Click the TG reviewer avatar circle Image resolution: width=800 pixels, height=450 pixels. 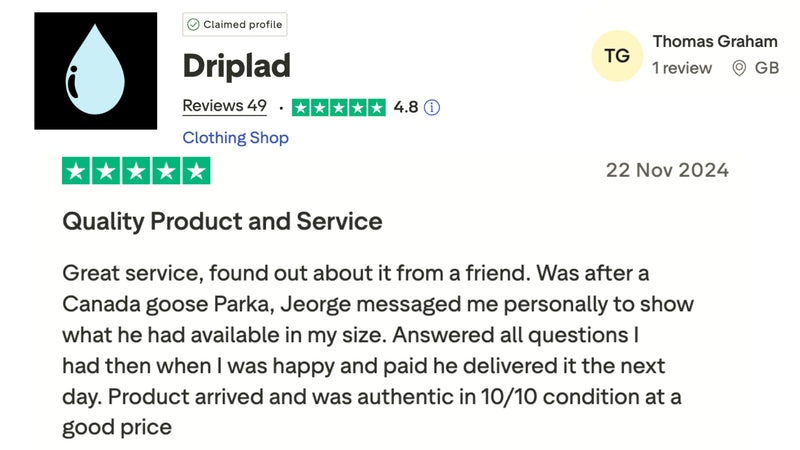618,56
